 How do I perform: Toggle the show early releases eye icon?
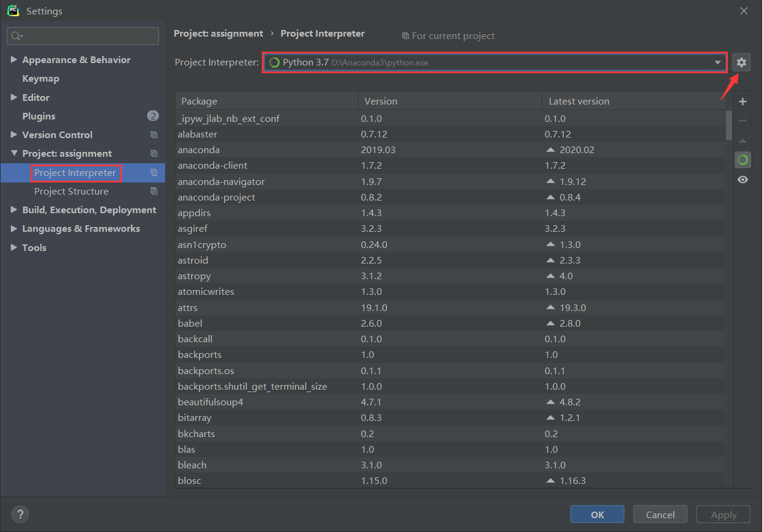click(743, 180)
